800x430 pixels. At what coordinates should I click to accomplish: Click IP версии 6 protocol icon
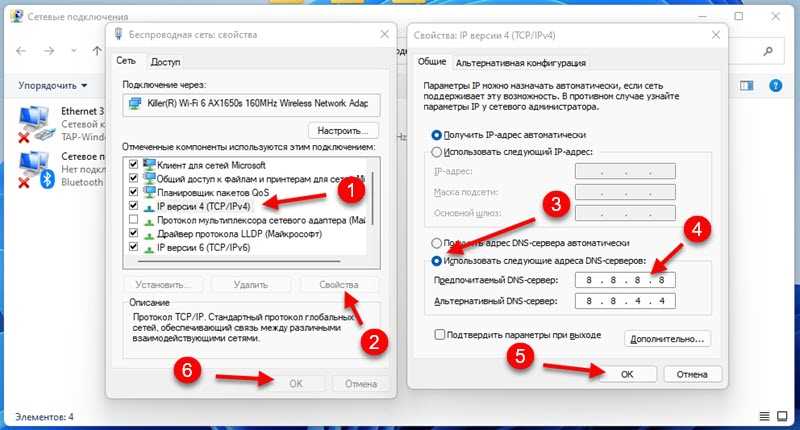pyautogui.click(x=149, y=248)
